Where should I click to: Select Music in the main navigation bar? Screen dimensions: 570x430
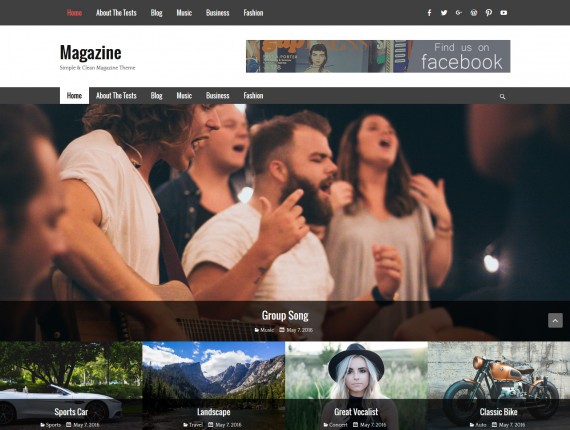184,96
